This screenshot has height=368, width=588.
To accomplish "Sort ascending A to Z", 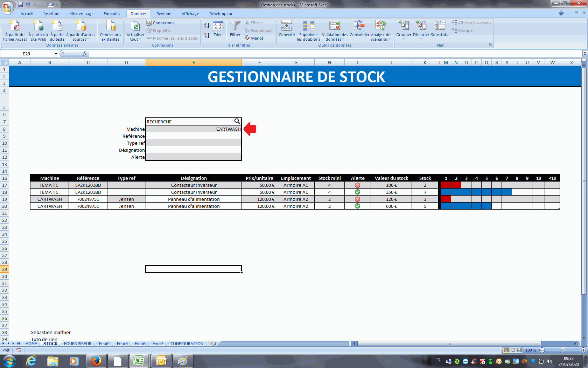I will pos(207,26).
